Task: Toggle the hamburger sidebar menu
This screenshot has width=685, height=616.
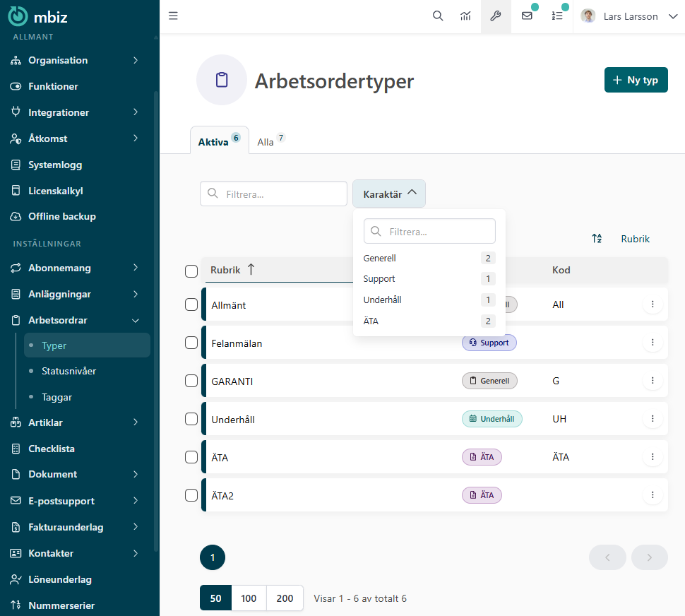Action: tap(174, 16)
